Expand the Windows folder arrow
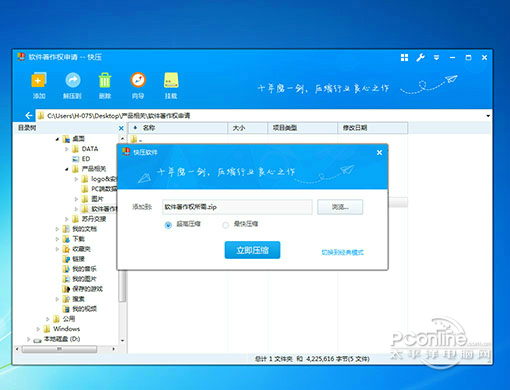The width and height of the screenshot is (510, 390). tap(38, 329)
